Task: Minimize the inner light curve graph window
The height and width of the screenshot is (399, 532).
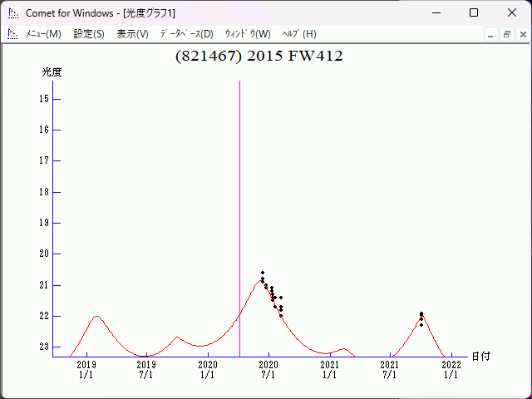Action: pos(491,34)
